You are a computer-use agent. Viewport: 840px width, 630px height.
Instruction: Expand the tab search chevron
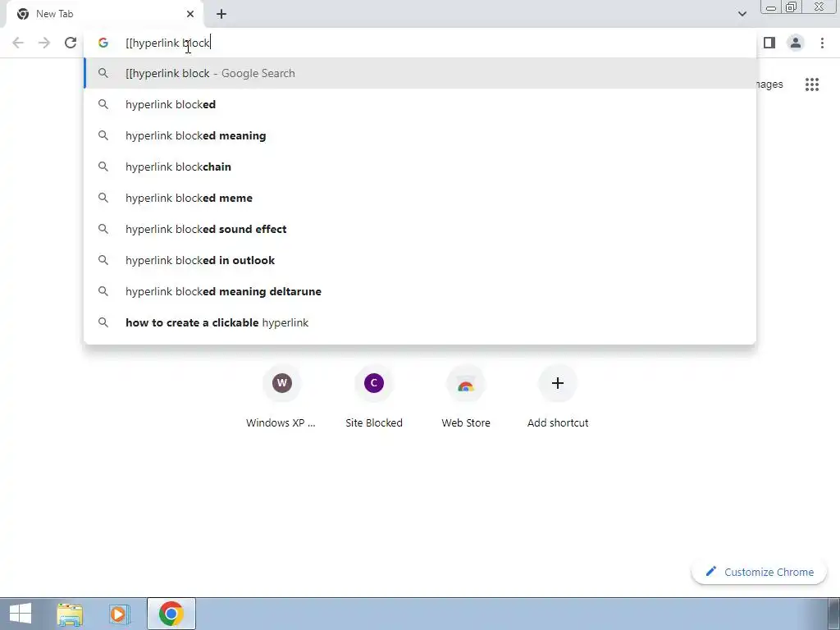click(x=742, y=14)
